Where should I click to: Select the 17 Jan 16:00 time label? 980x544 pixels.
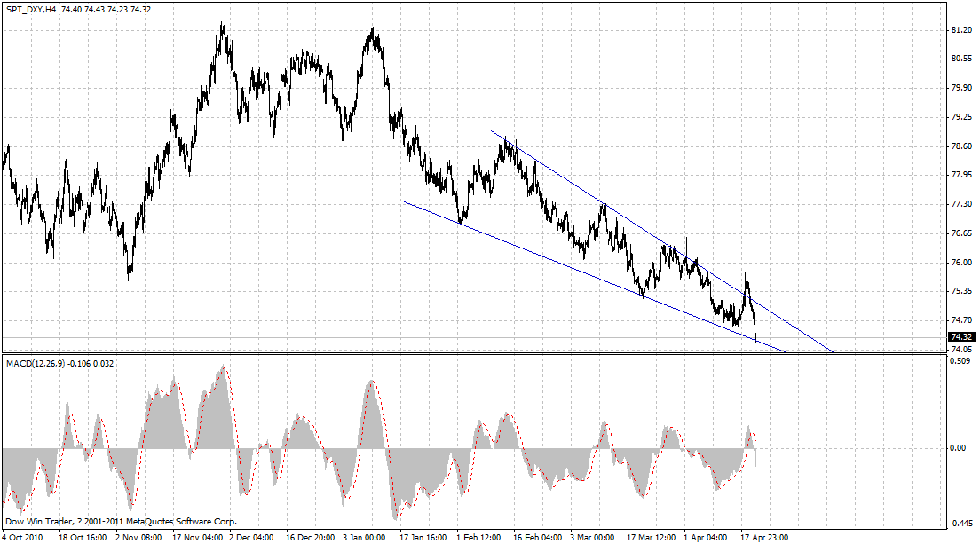click(423, 537)
